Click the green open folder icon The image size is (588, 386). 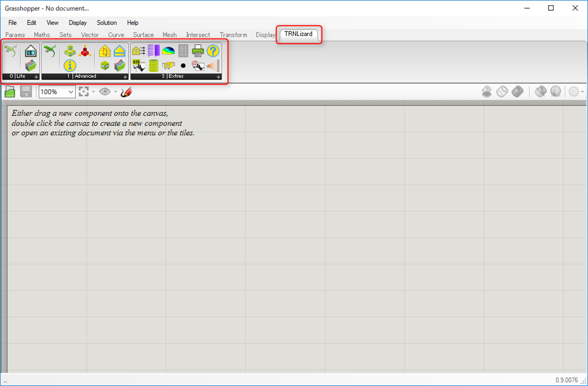tap(10, 92)
